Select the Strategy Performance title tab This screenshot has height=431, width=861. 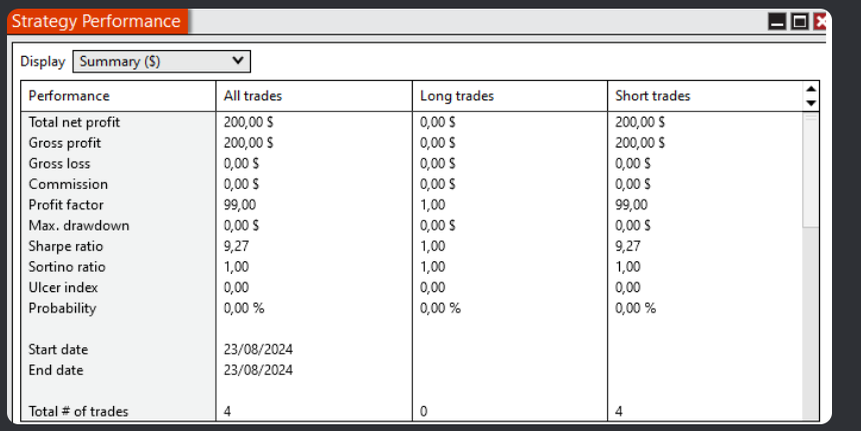(x=96, y=21)
